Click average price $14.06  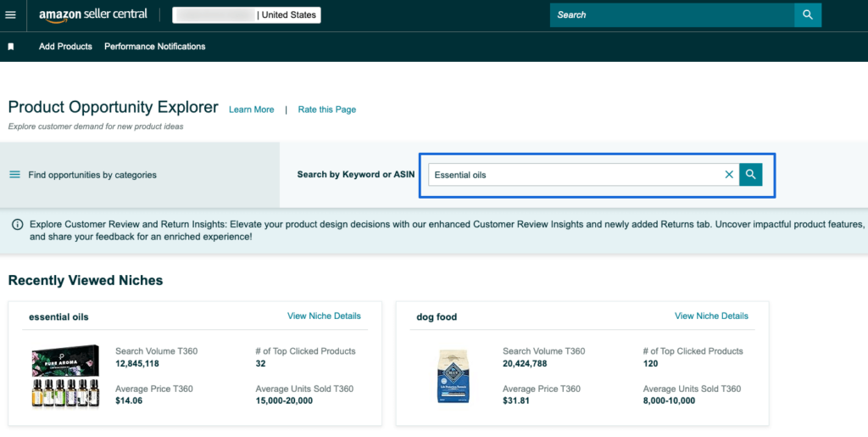pyautogui.click(x=129, y=401)
